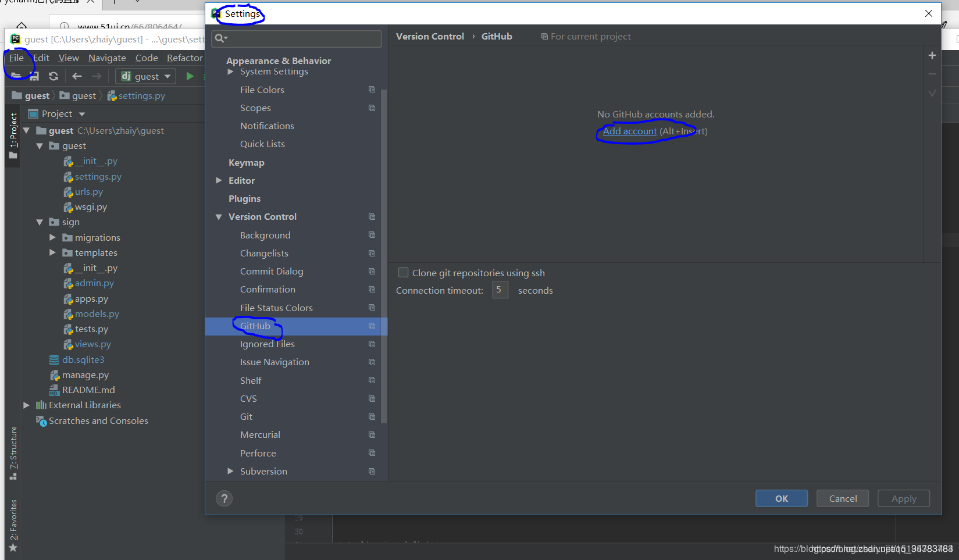Screen dimensions: 959x560
Task: Expand the Editor settings section
Action: click(x=219, y=180)
